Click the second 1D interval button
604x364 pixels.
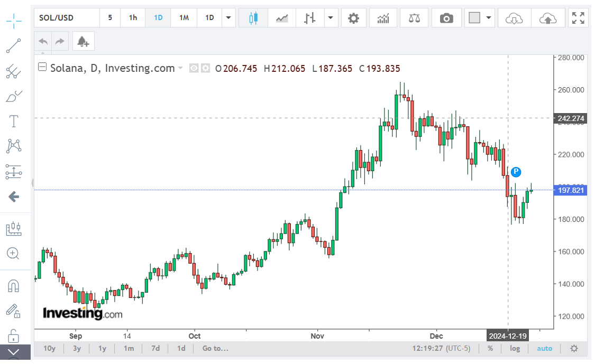coord(209,18)
